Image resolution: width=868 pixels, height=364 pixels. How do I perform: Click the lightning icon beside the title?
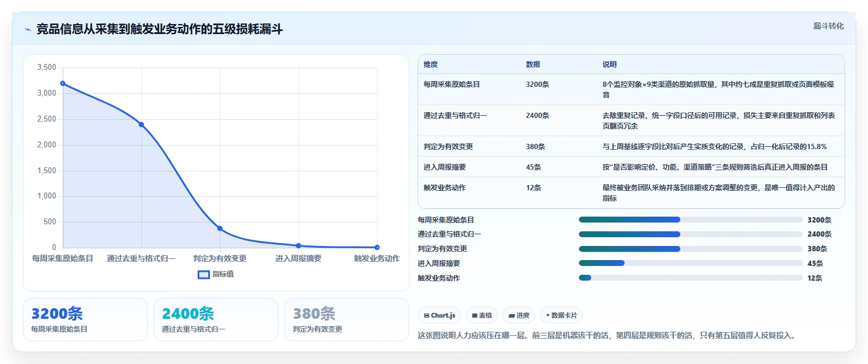(x=28, y=29)
